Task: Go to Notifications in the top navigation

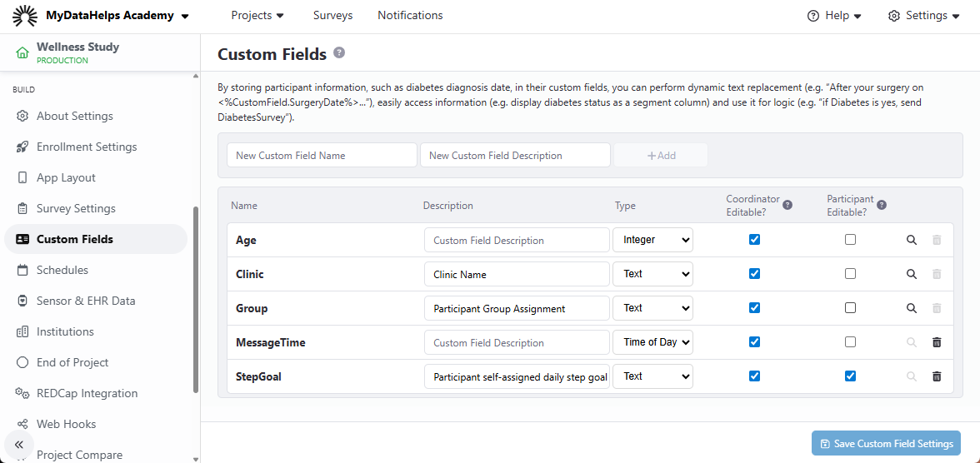Action: [x=410, y=16]
